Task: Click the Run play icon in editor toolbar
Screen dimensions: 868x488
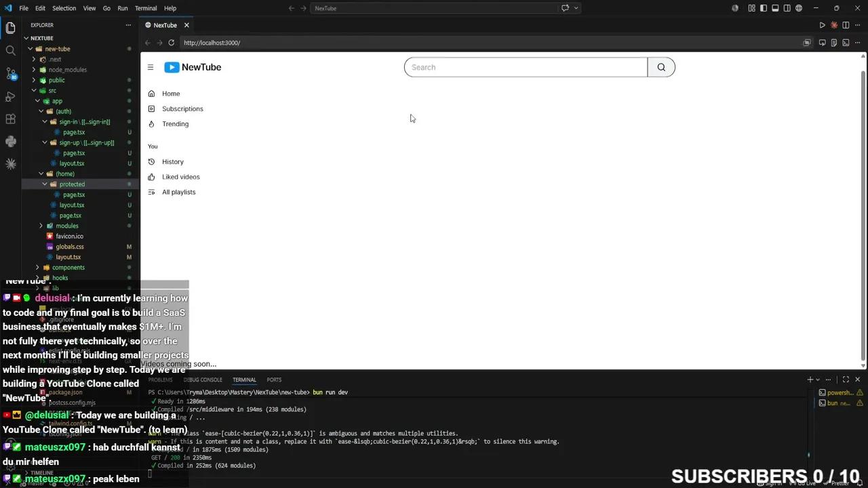Action: (822, 25)
